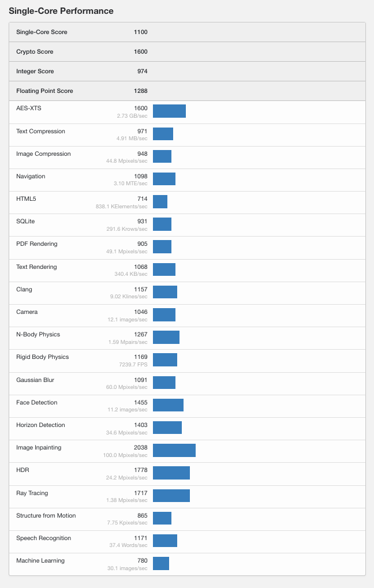Screen dimensions: 374x588
Task: Select the Integer Score row label
Action: coord(35,72)
